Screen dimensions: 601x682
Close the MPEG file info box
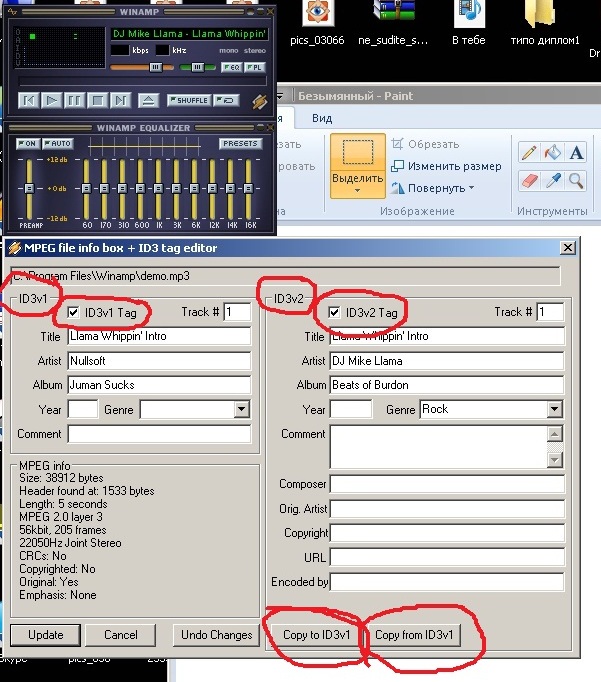568,248
